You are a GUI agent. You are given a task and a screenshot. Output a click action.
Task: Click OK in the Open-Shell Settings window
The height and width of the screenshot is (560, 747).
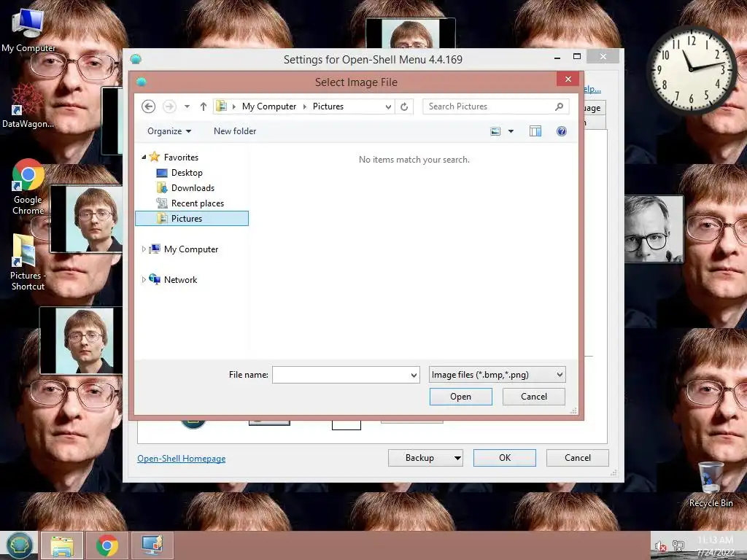(x=505, y=458)
